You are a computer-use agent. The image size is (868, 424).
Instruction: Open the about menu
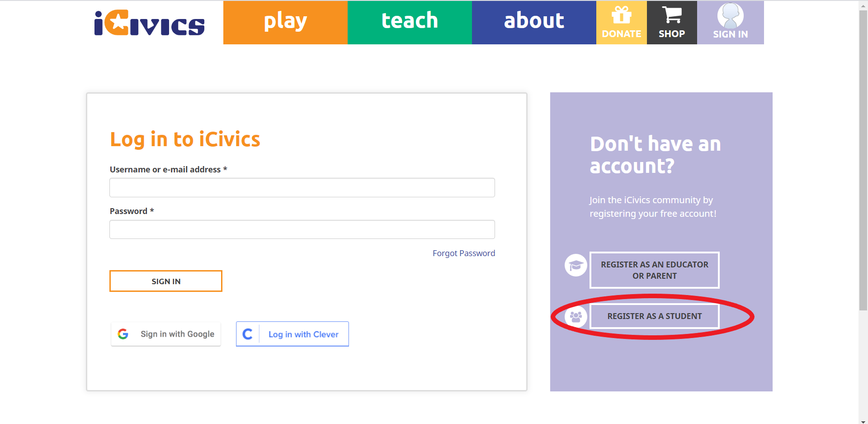pos(534,22)
